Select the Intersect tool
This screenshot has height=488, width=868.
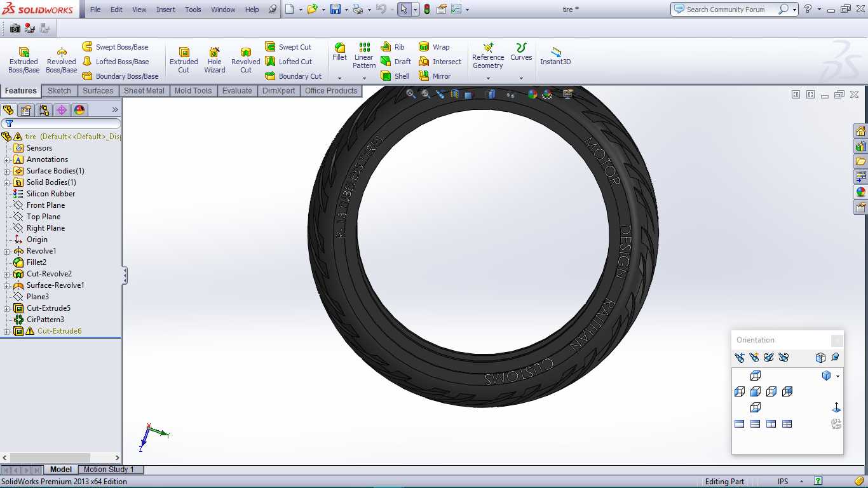pyautogui.click(x=440, y=62)
